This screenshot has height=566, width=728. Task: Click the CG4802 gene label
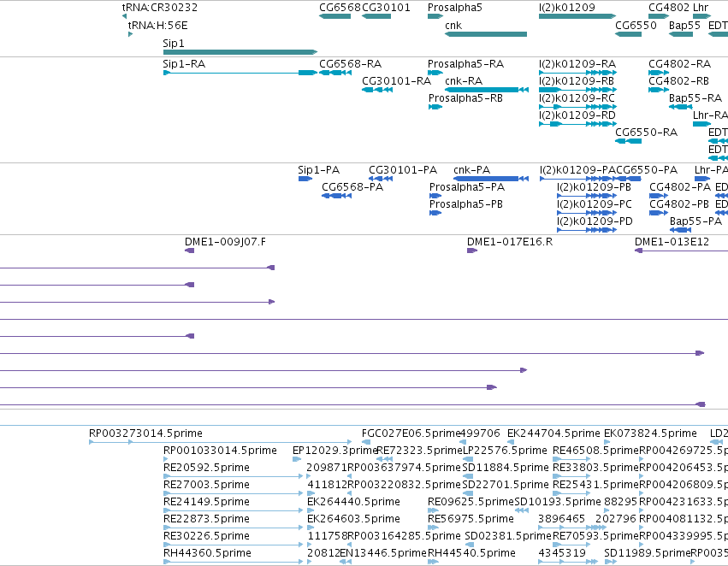pos(669,8)
